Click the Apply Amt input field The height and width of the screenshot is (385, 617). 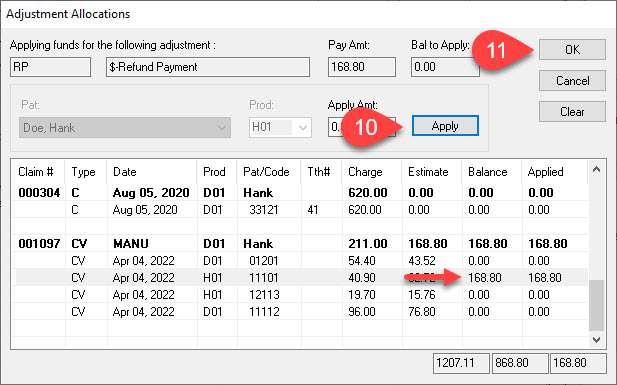click(361, 127)
